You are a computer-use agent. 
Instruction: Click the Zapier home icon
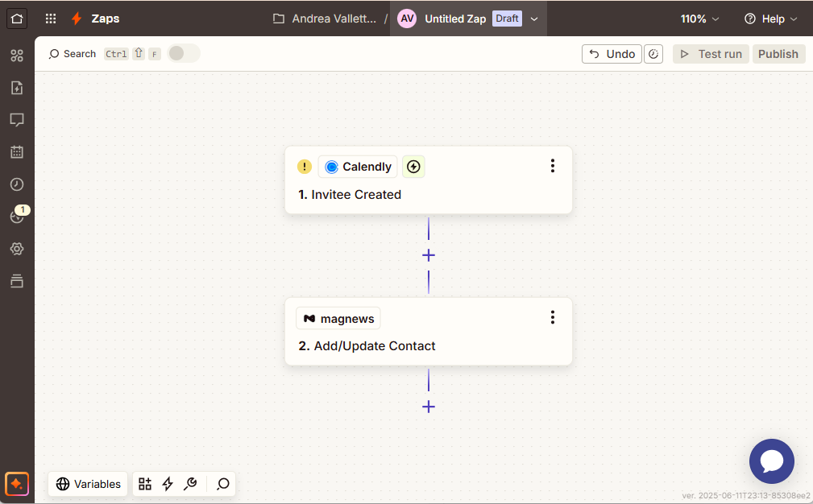click(17, 19)
